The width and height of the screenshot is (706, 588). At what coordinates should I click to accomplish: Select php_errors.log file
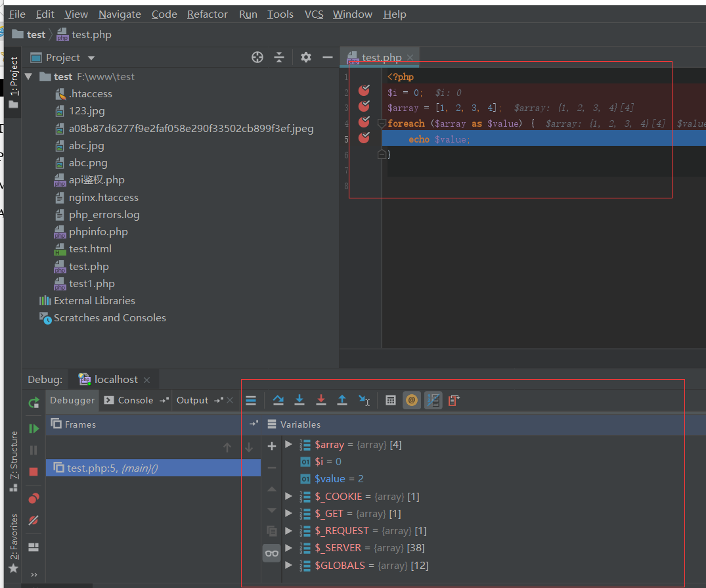pos(104,214)
